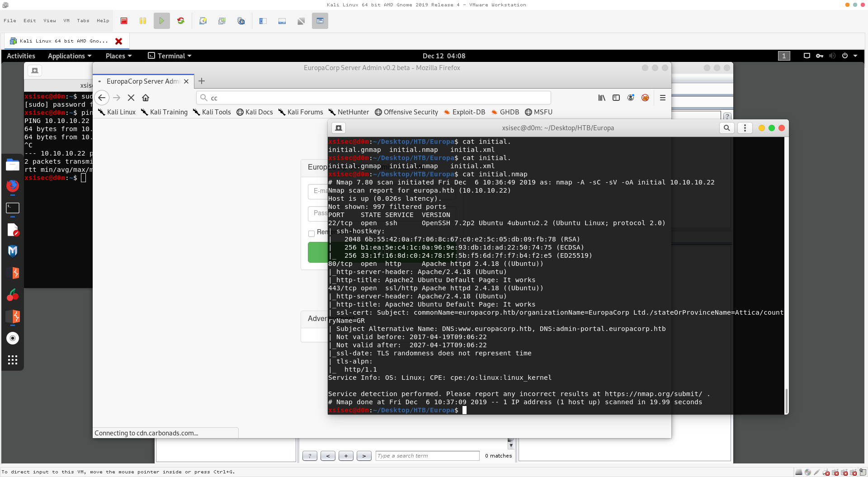Click the Firefox home icon
The height and width of the screenshot is (477, 868).
click(x=146, y=98)
